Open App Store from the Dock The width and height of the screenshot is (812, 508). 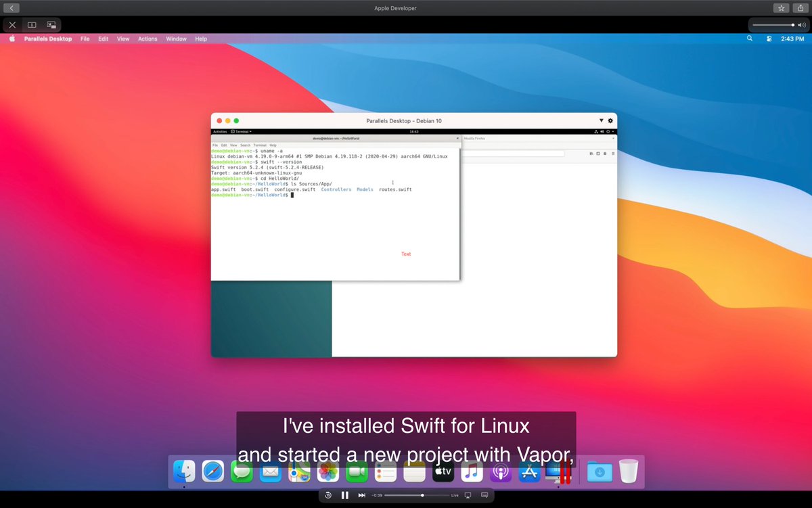tap(530, 471)
